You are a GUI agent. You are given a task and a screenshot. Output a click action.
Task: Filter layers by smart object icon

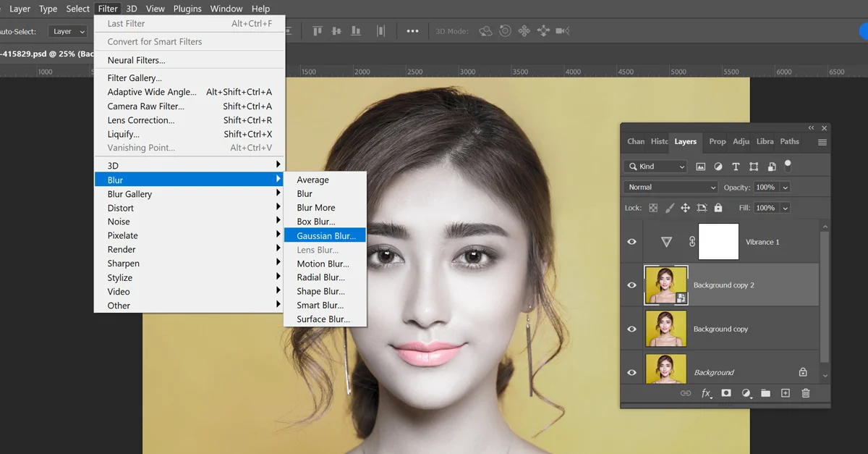click(x=772, y=167)
